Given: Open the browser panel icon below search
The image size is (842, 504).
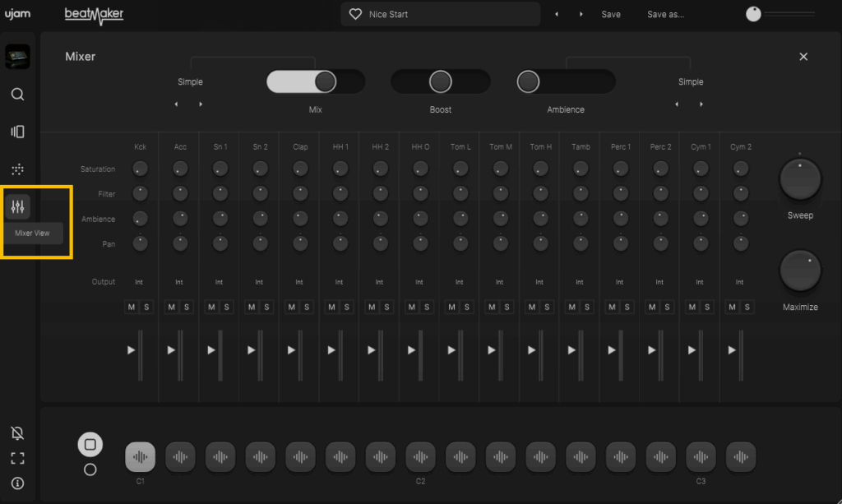Looking at the screenshot, I should pos(17,132).
